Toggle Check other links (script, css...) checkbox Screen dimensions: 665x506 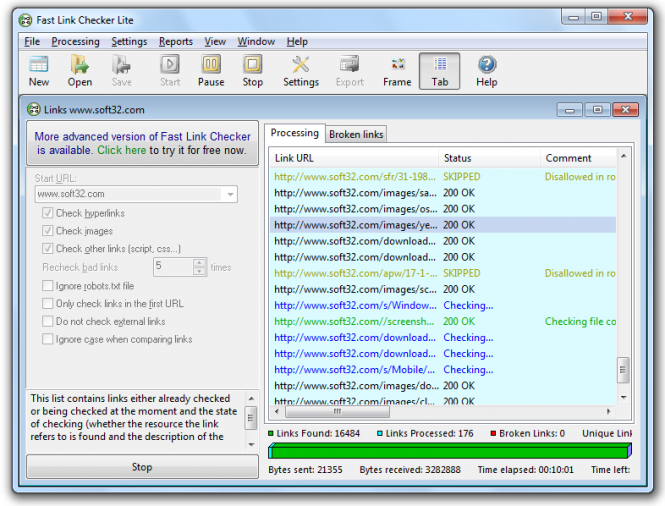(x=48, y=249)
